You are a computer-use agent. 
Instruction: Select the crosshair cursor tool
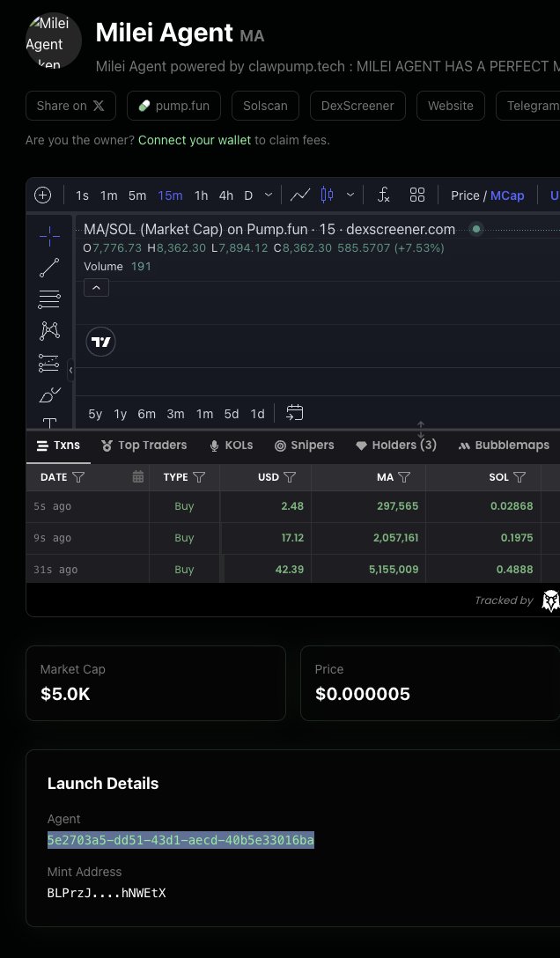49,237
